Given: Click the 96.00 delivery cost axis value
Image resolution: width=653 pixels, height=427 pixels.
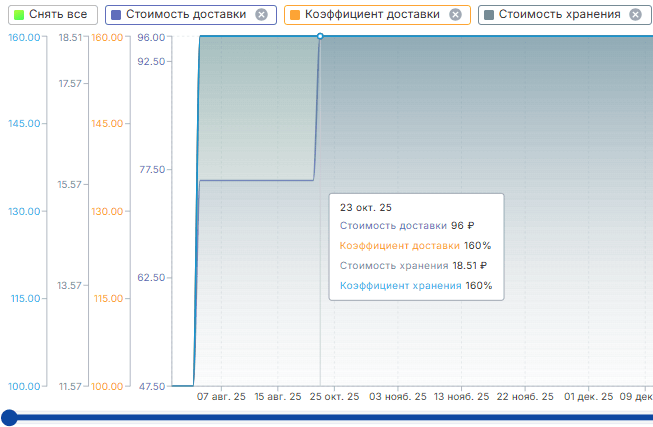Looking at the screenshot, I should click(151, 37).
